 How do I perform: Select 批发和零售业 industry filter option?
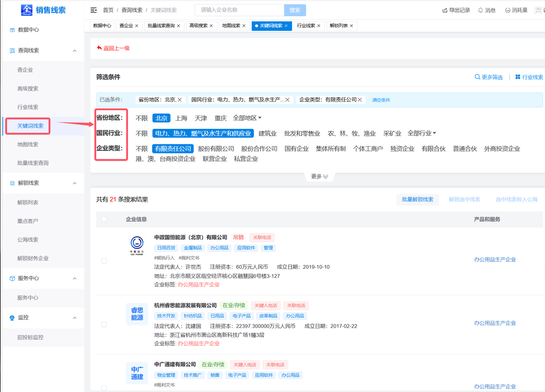click(x=302, y=133)
